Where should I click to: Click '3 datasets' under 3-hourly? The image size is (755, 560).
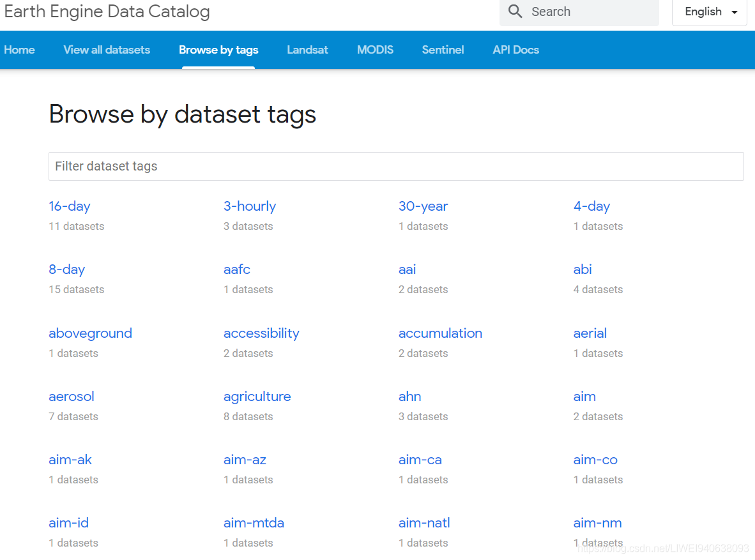point(248,226)
